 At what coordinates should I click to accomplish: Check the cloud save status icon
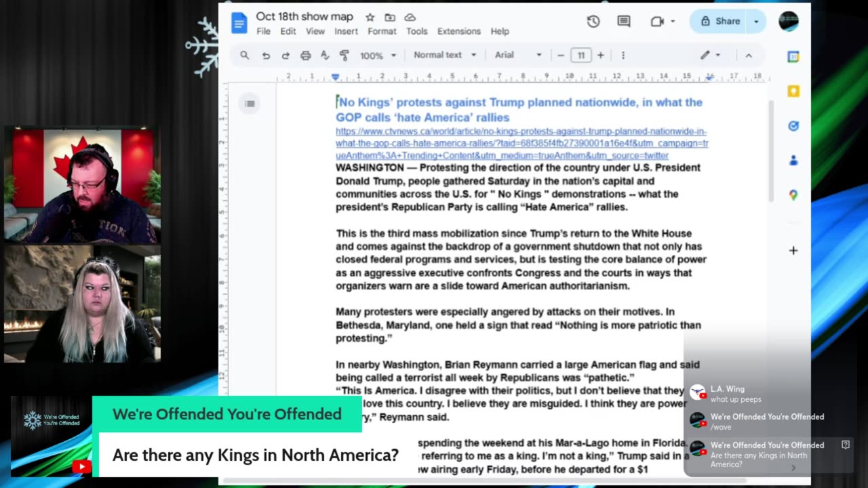click(x=410, y=18)
